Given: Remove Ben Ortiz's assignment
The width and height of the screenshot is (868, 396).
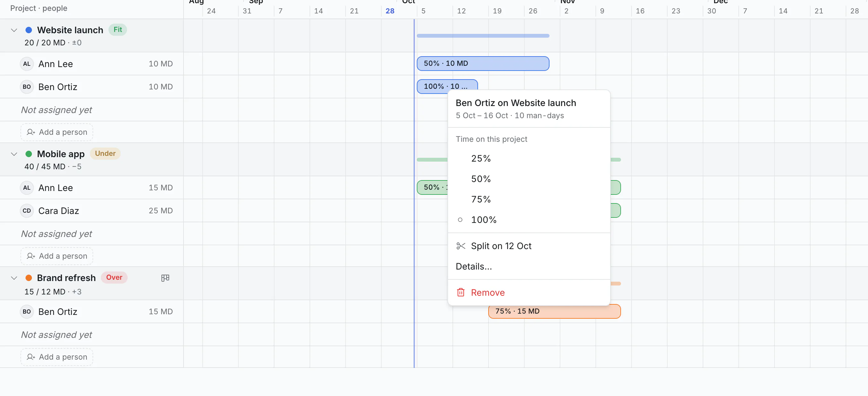Looking at the screenshot, I should click(529, 293).
